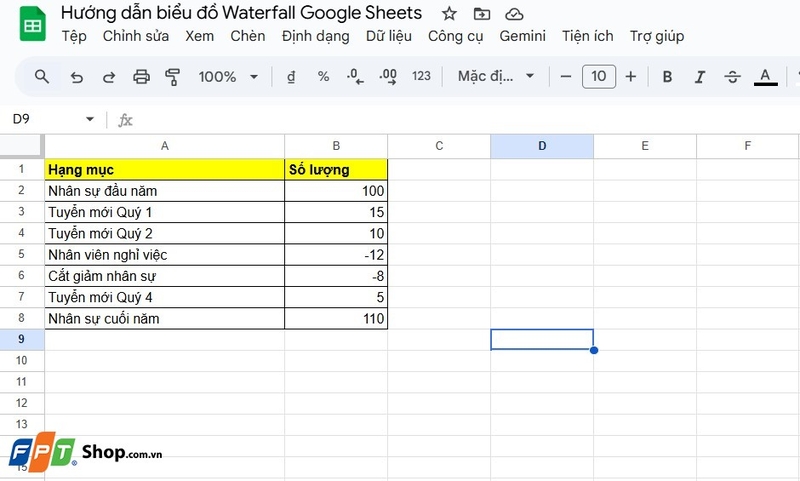The image size is (800, 481).
Task: Undo the last action
Action: click(77, 78)
